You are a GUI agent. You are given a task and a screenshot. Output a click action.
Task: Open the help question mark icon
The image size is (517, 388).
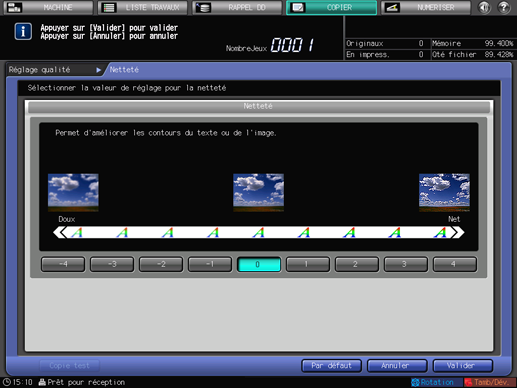coord(504,7)
